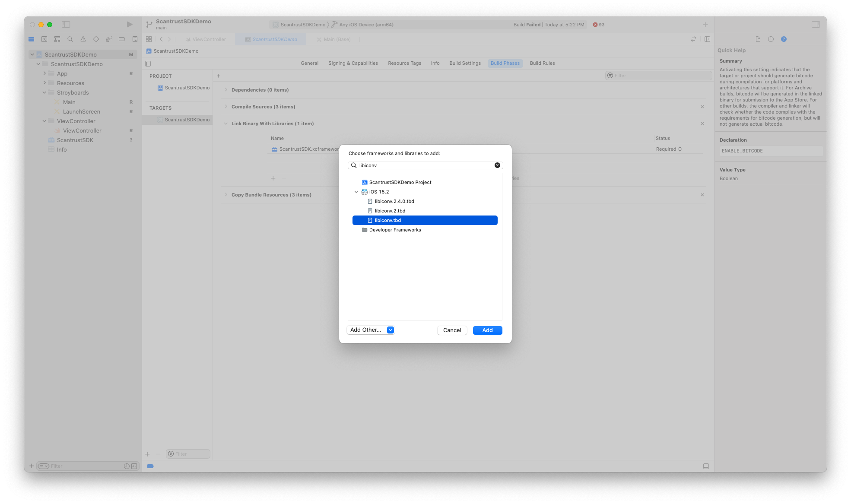Click the related items grid icon
The width and height of the screenshot is (851, 504).
tap(149, 39)
